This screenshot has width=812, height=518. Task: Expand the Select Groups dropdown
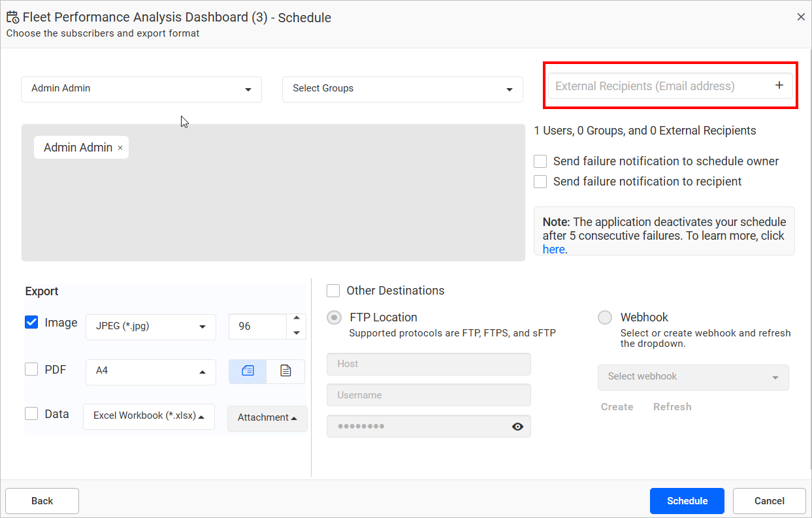point(402,89)
